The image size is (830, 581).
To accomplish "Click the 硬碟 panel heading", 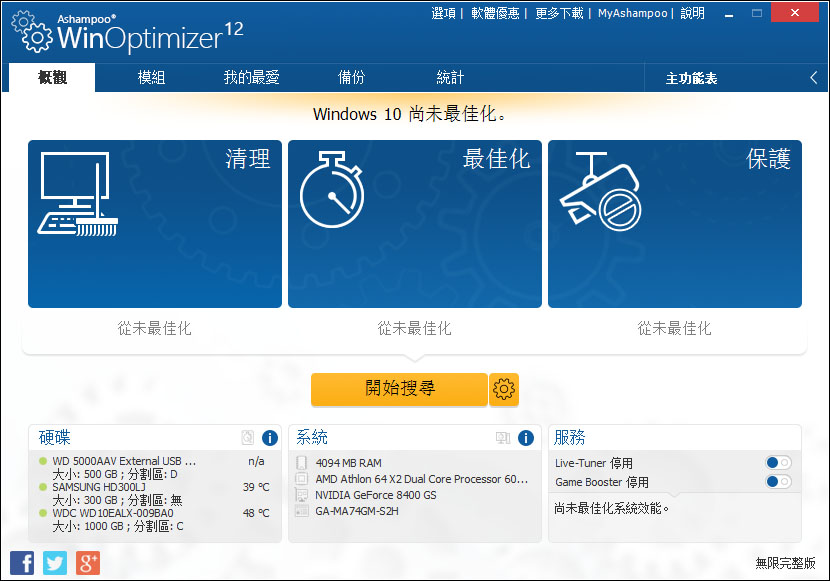I will pyautogui.click(x=55, y=438).
